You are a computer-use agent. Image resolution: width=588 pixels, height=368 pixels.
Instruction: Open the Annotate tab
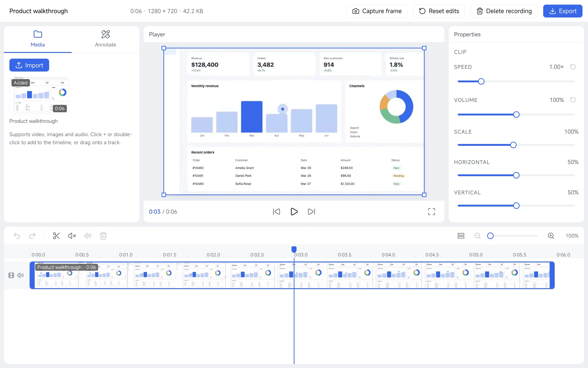coord(105,39)
